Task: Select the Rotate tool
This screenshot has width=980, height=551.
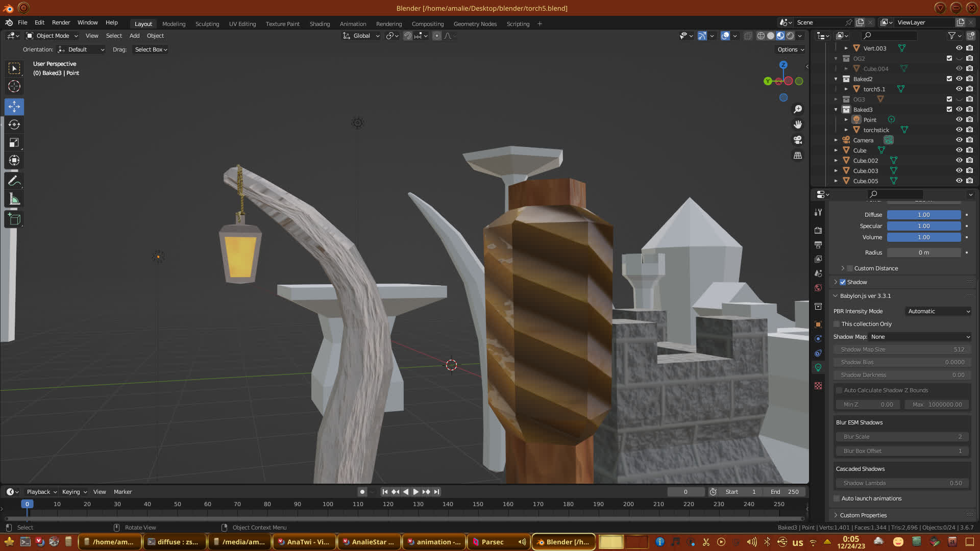Action: point(14,124)
